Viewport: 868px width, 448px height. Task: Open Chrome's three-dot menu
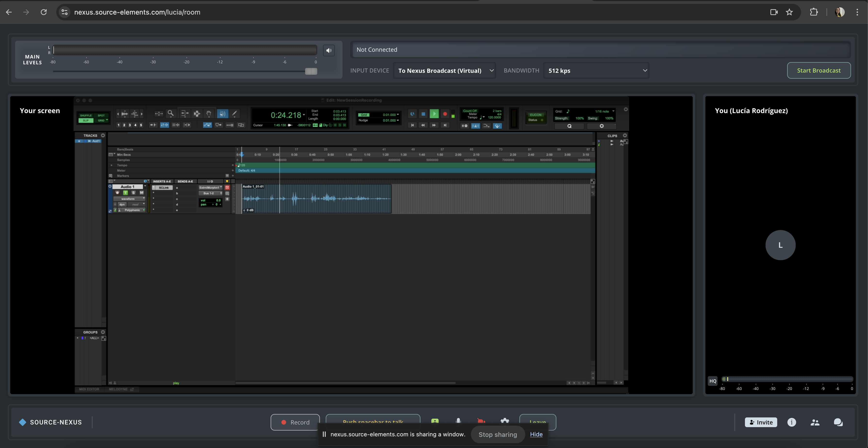(857, 12)
